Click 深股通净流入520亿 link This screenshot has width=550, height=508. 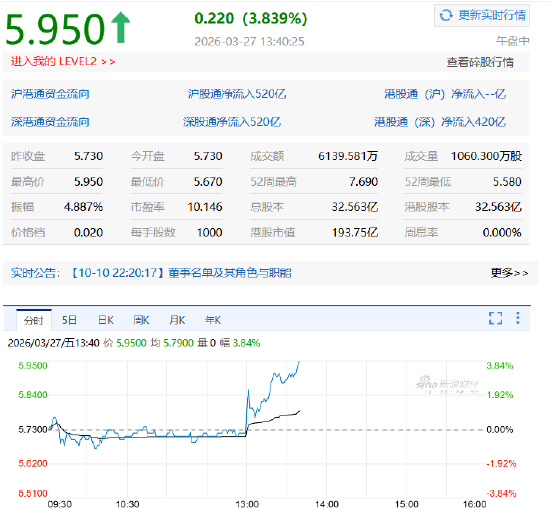click(x=232, y=122)
